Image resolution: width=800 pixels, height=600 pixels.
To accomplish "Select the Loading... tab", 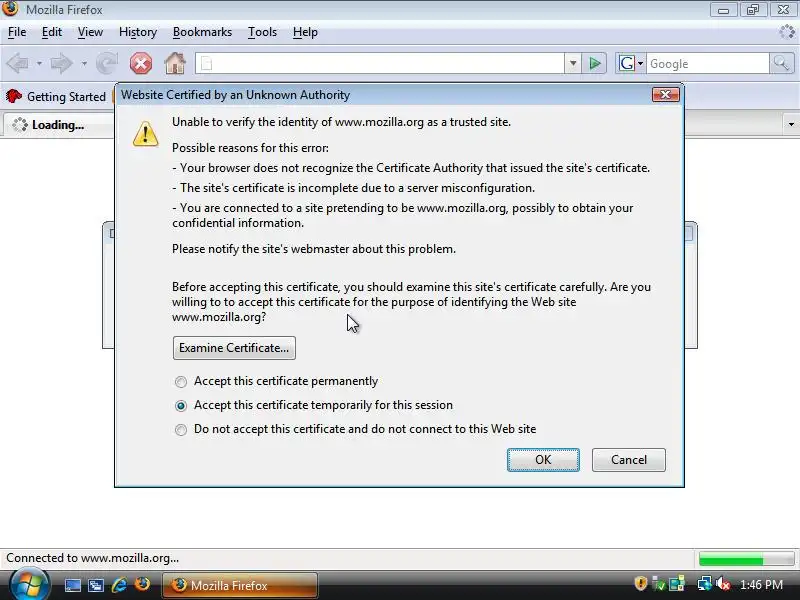I will pos(59,125).
